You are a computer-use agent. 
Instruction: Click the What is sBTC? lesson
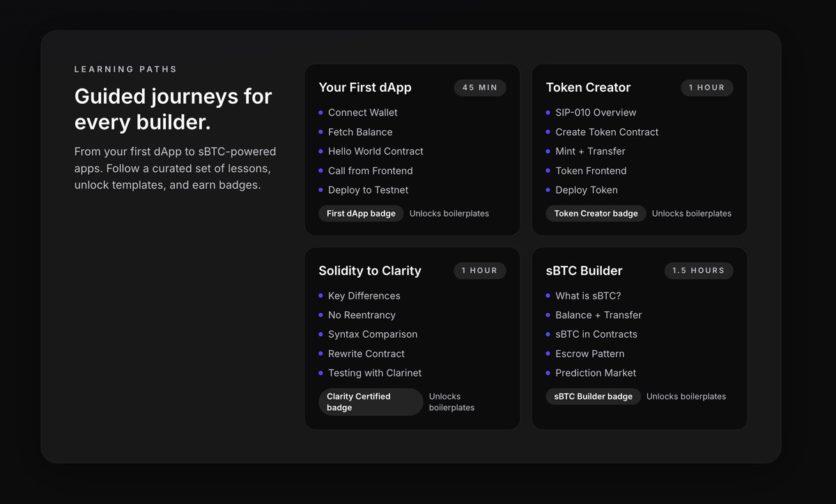(x=588, y=296)
